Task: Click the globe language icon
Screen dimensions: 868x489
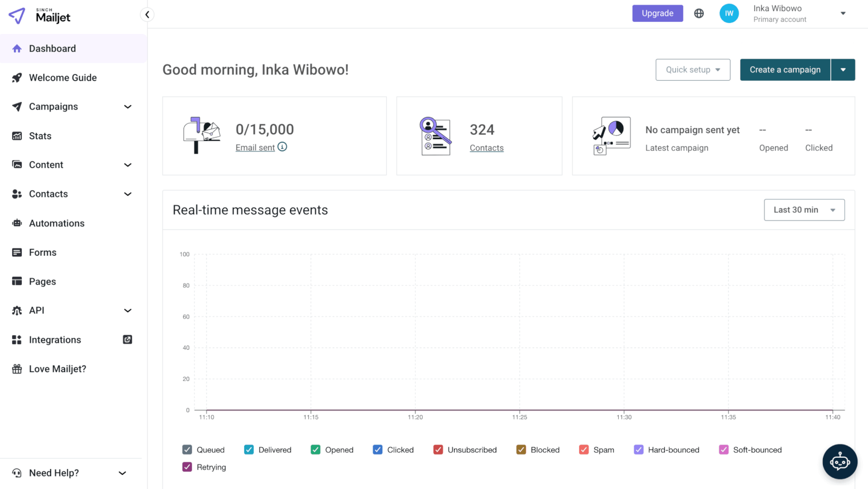Action: click(x=699, y=13)
